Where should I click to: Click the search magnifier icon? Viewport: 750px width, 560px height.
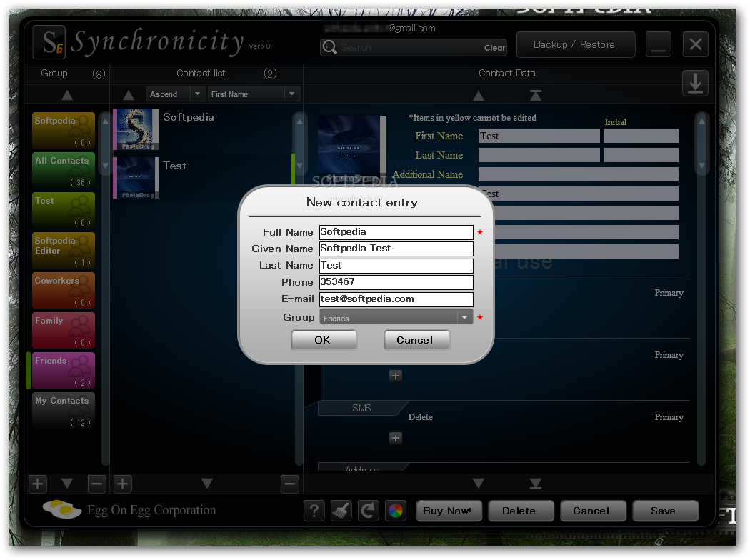pos(329,47)
